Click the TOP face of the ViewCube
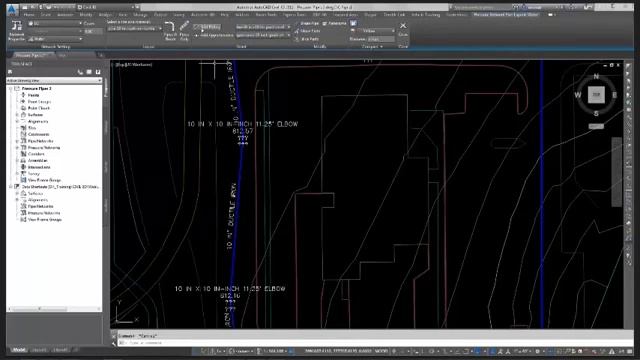Screen dimensions: 640x360 pos(596,95)
